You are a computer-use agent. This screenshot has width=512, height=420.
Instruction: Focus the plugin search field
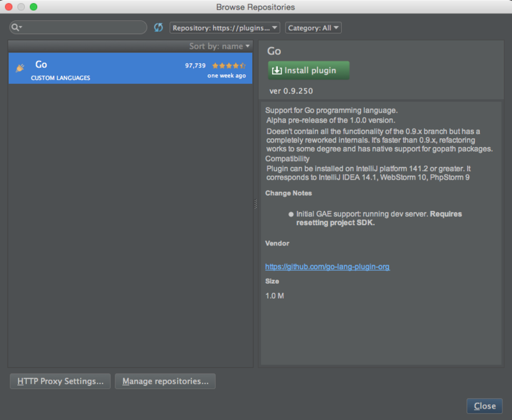78,27
